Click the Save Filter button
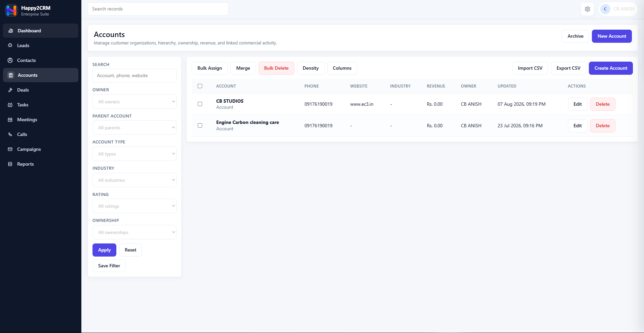Screen dimensions: 644x333 pos(109,266)
